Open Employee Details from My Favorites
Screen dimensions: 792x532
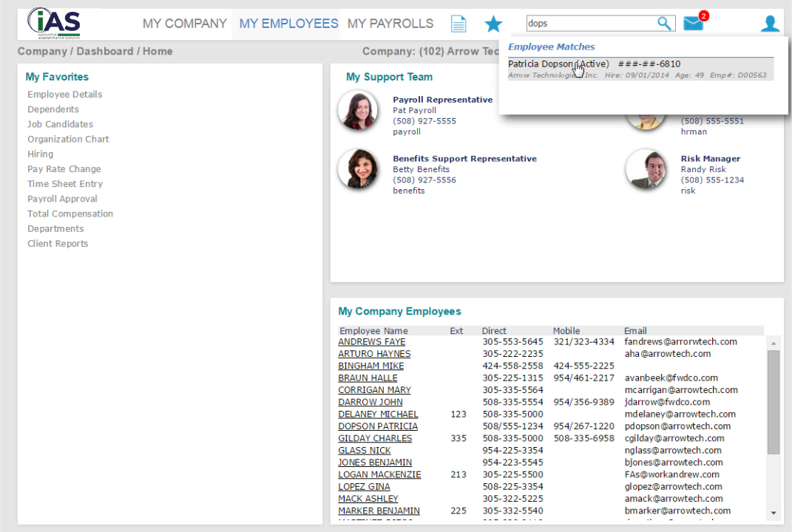click(64, 94)
